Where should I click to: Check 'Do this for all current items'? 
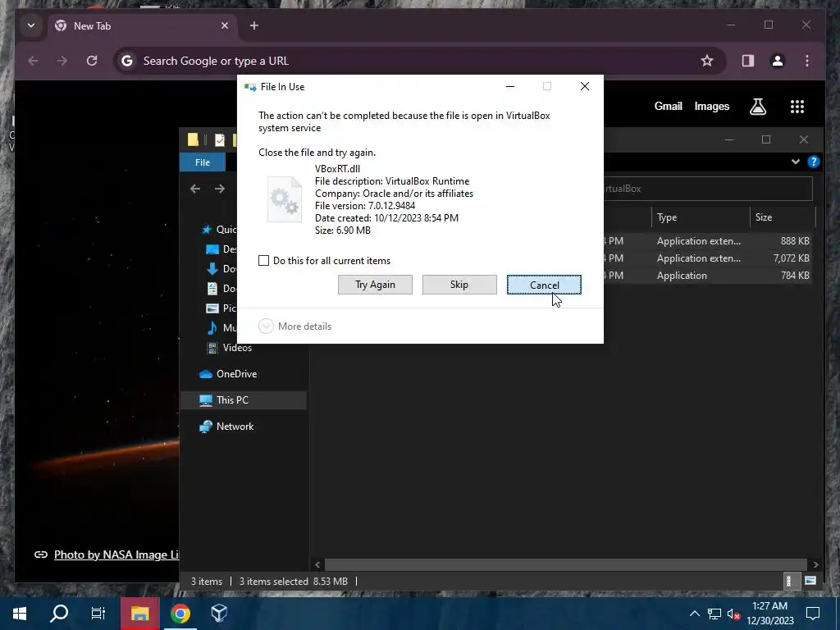tap(263, 260)
